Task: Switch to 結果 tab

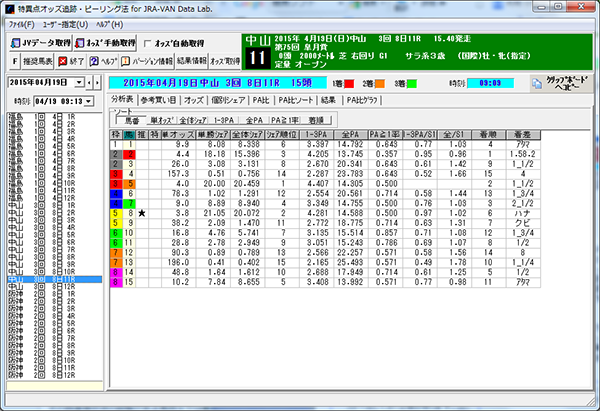Action: [x=328, y=100]
